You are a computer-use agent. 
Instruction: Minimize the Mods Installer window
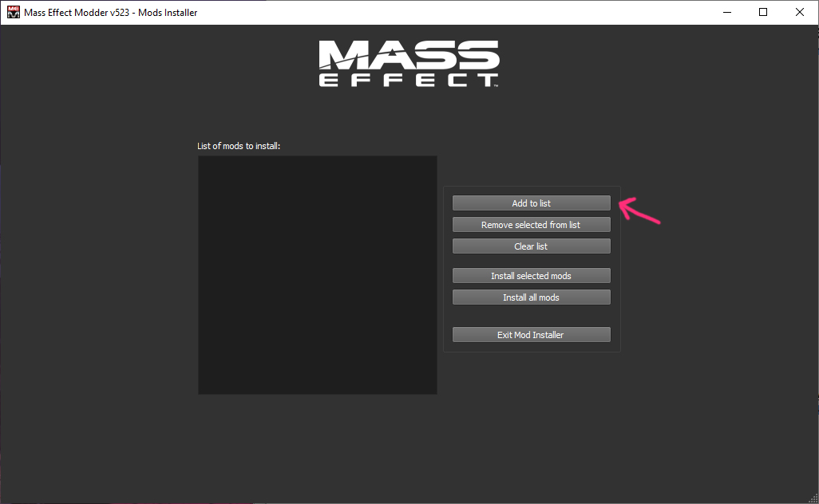point(726,12)
